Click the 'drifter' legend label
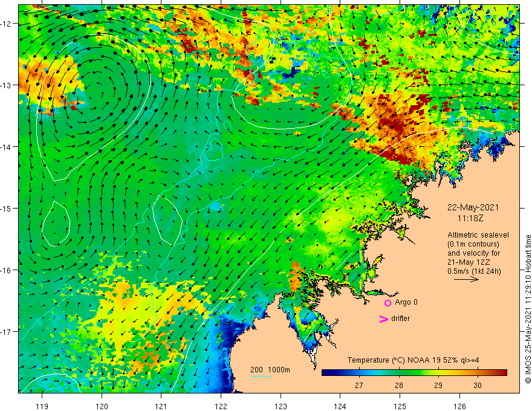The width and height of the screenshot is (532, 411). click(x=400, y=319)
